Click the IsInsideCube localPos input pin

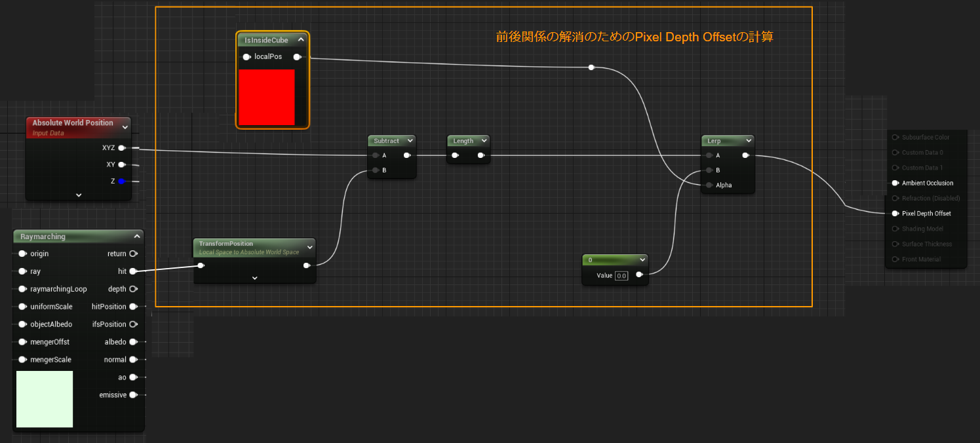[246, 57]
